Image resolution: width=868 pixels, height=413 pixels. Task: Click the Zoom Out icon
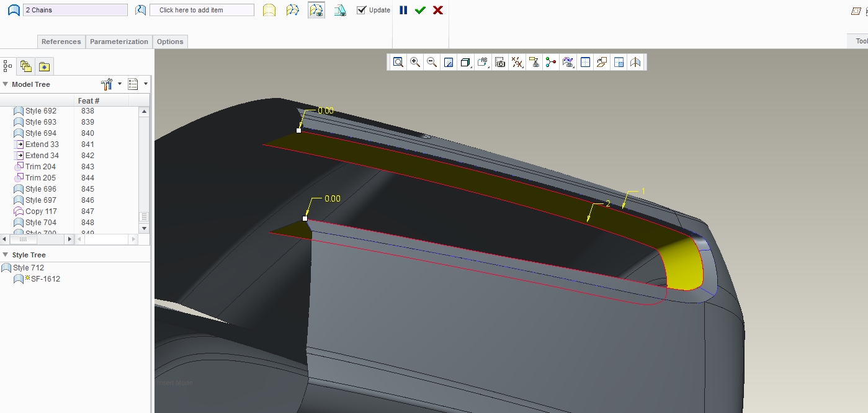click(432, 62)
